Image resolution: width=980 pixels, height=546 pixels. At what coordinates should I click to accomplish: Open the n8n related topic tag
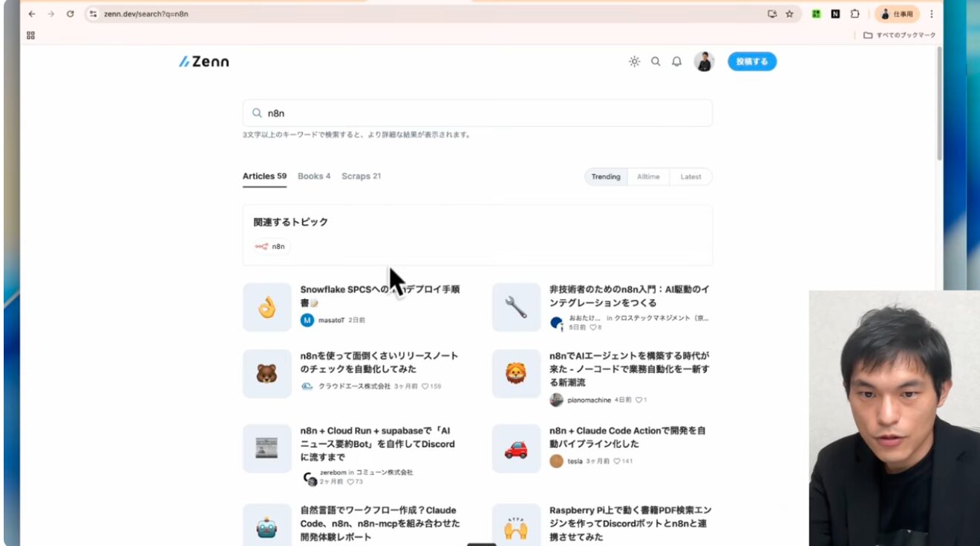tap(271, 246)
